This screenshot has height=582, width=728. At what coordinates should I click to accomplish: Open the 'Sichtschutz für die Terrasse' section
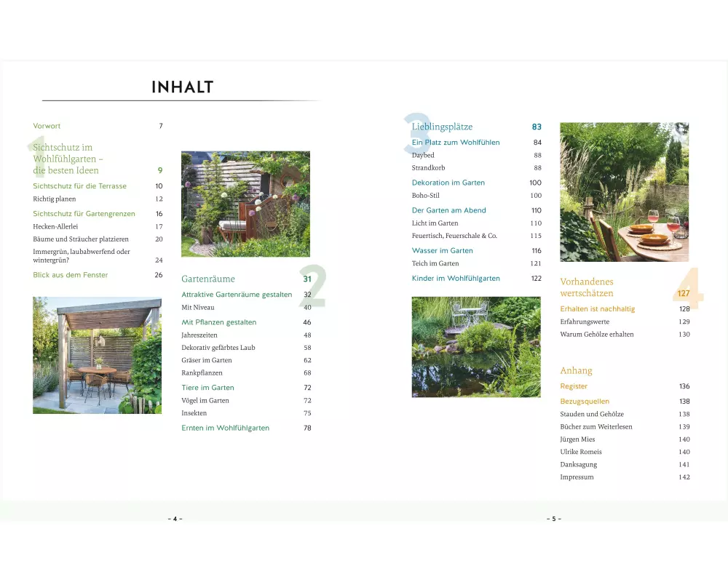pyautogui.click(x=79, y=186)
